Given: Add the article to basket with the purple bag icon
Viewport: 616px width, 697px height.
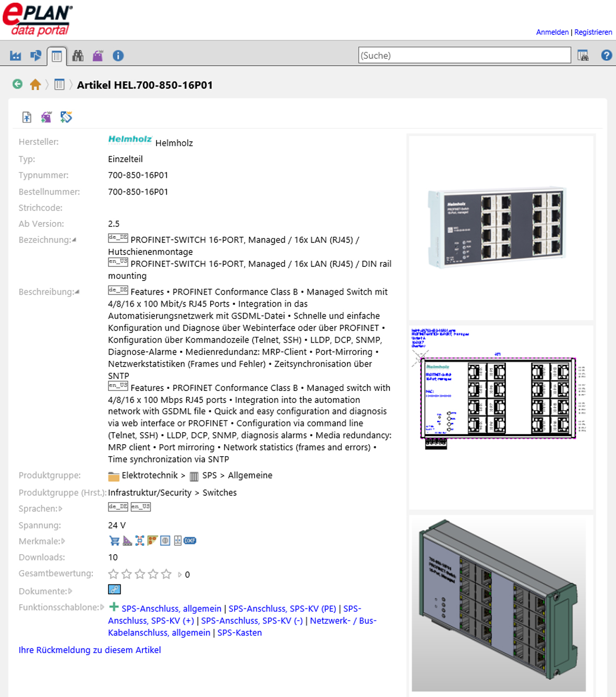Looking at the screenshot, I should click(46, 117).
